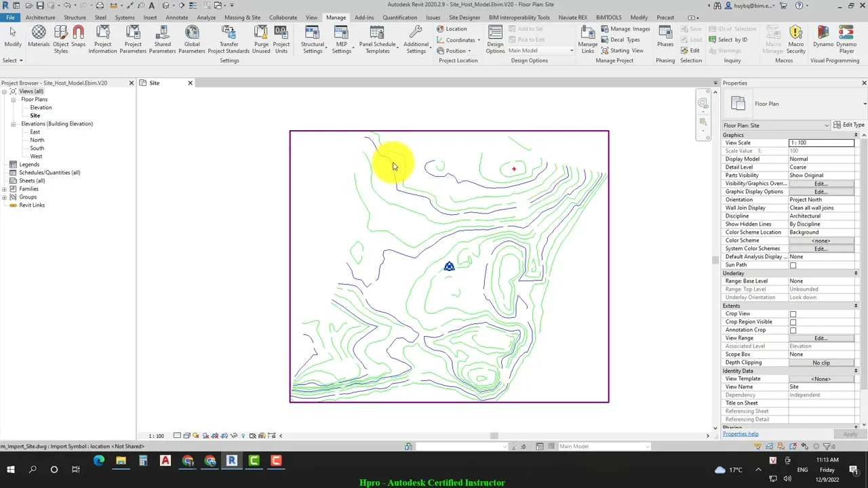
Task: Toggle Sun Path checkbox
Action: (x=793, y=265)
